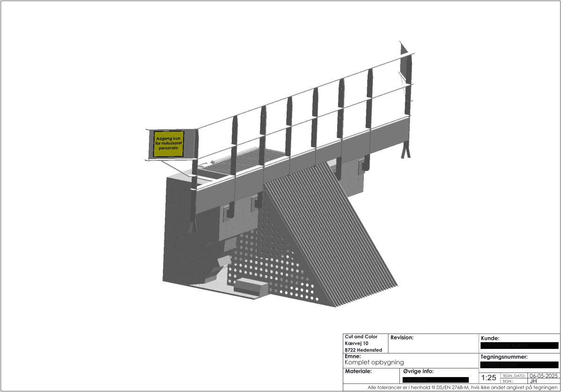
Task: Click the 'JH' signature initials
Action: tap(533, 381)
